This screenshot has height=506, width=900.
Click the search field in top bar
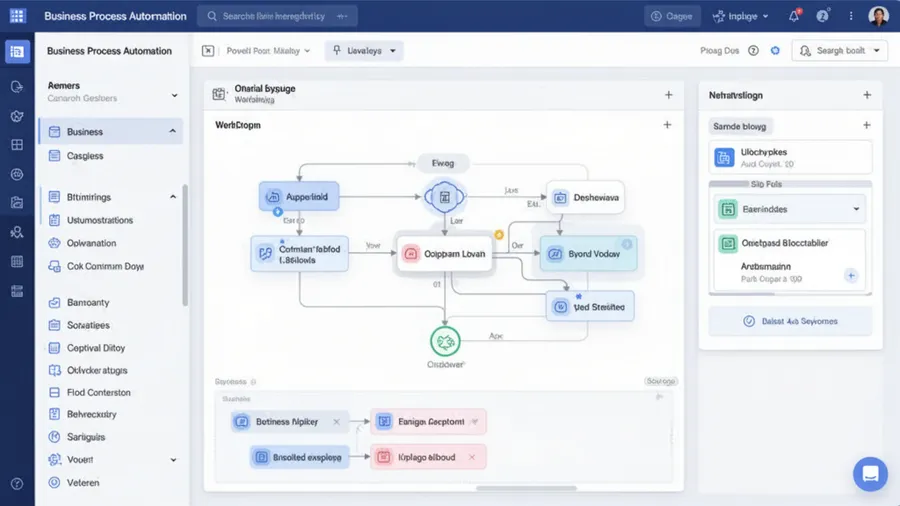coord(278,16)
